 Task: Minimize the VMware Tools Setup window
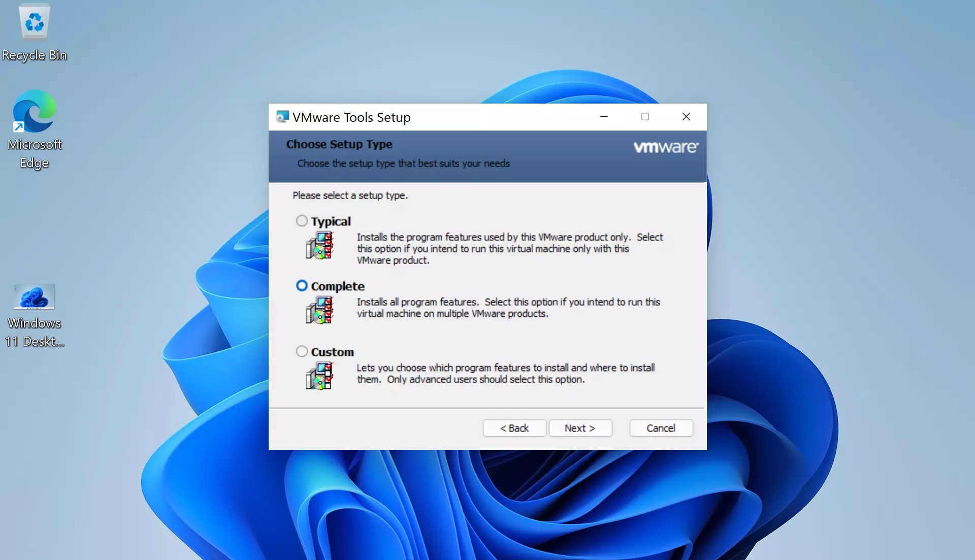click(604, 116)
